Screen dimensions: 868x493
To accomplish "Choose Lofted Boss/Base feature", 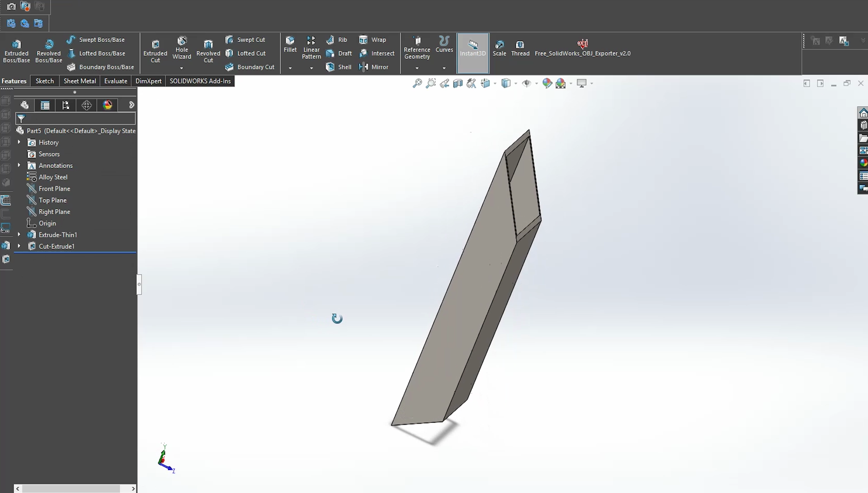I will point(96,53).
